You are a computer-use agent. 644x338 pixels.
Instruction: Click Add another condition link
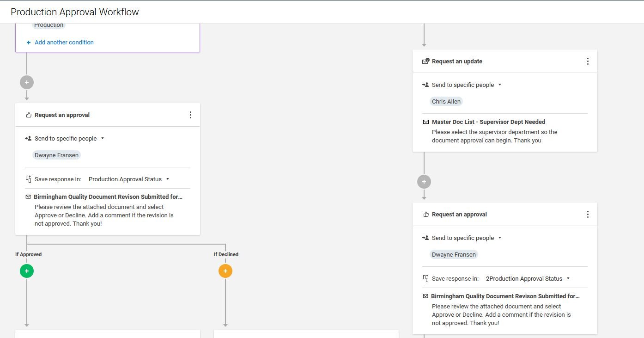pos(64,42)
